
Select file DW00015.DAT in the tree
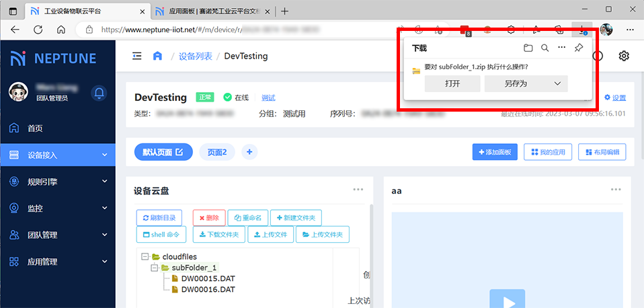[x=208, y=278]
